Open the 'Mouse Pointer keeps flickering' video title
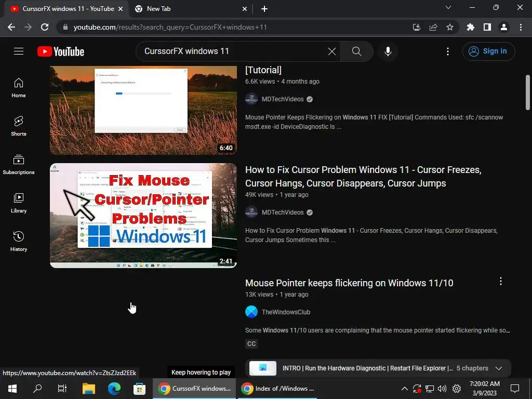The width and height of the screenshot is (532, 399). tap(349, 283)
